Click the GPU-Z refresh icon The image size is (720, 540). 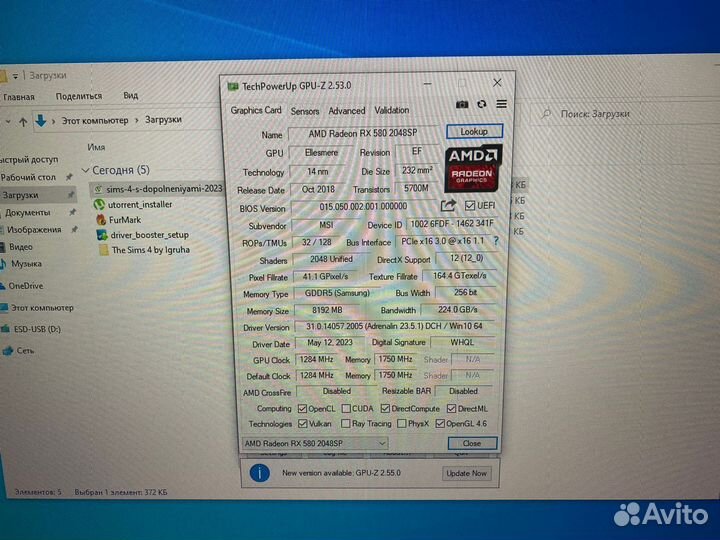pos(482,104)
